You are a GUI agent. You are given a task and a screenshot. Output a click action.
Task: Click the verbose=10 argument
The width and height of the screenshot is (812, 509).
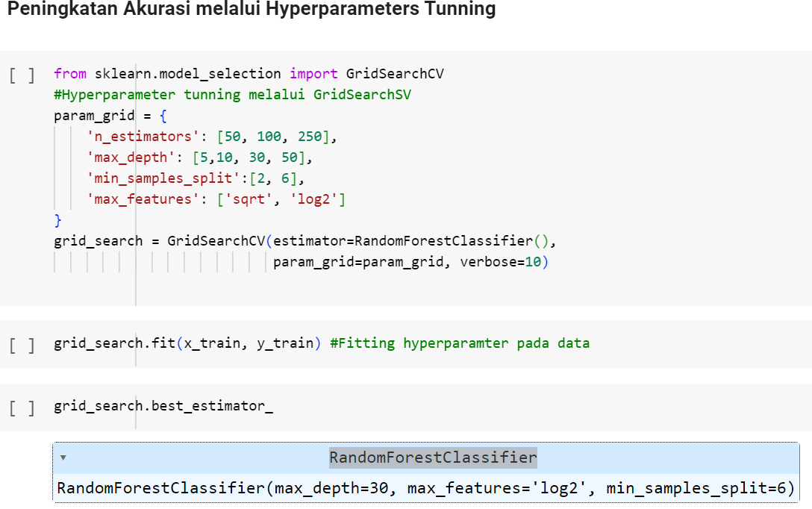pos(504,262)
